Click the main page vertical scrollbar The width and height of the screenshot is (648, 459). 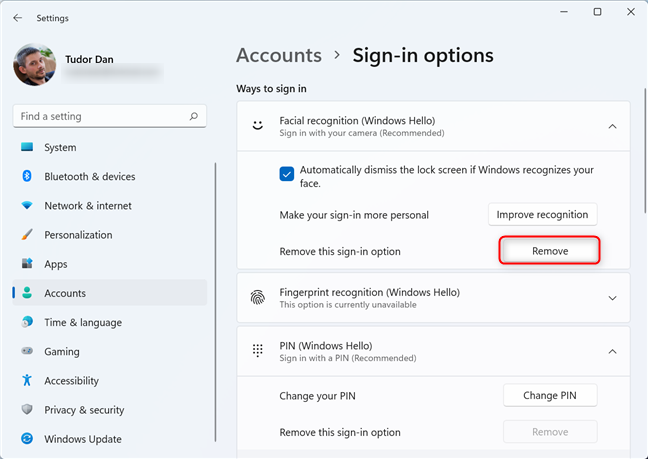point(645,151)
